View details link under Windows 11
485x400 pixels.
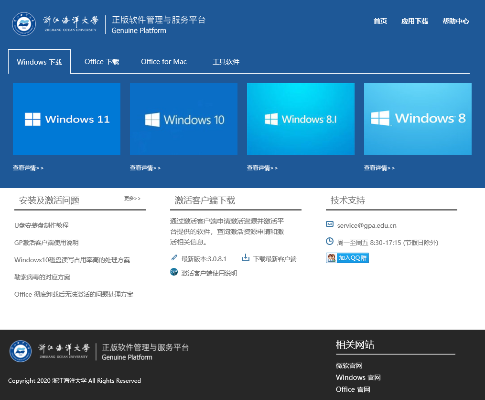[28, 168]
